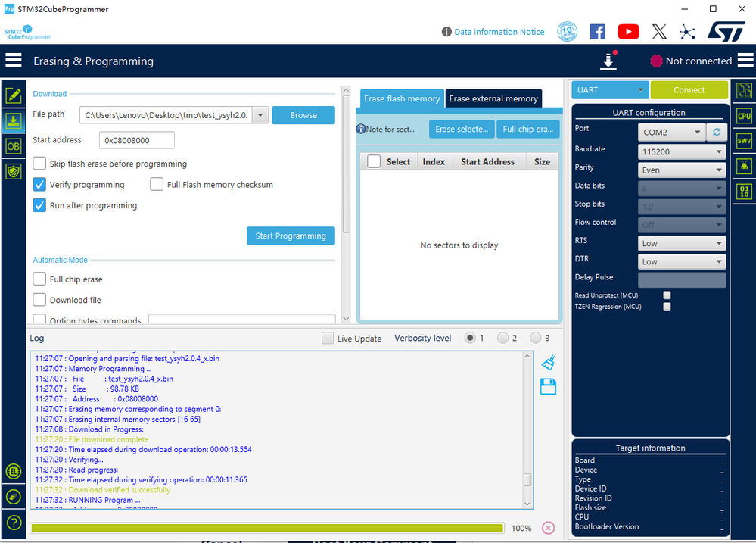
Task: Open Option Bytes (OB) panel
Action: coord(14,146)
